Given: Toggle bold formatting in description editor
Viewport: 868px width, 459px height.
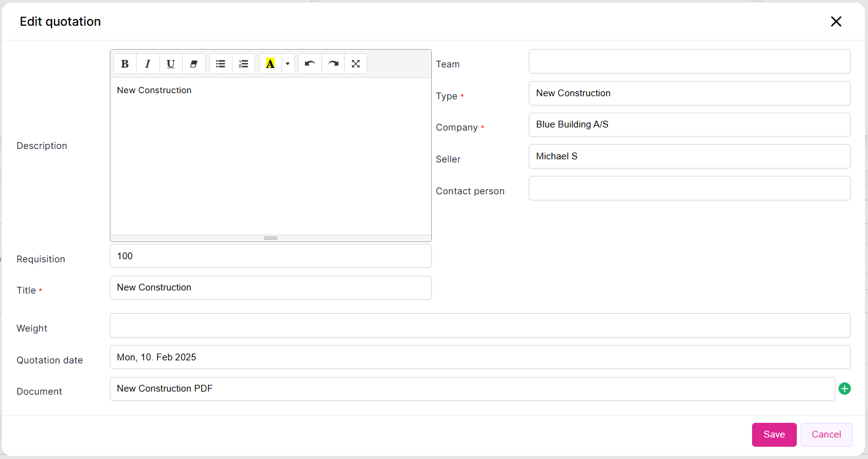Looking at the screenshot, I should click(125, 64).
